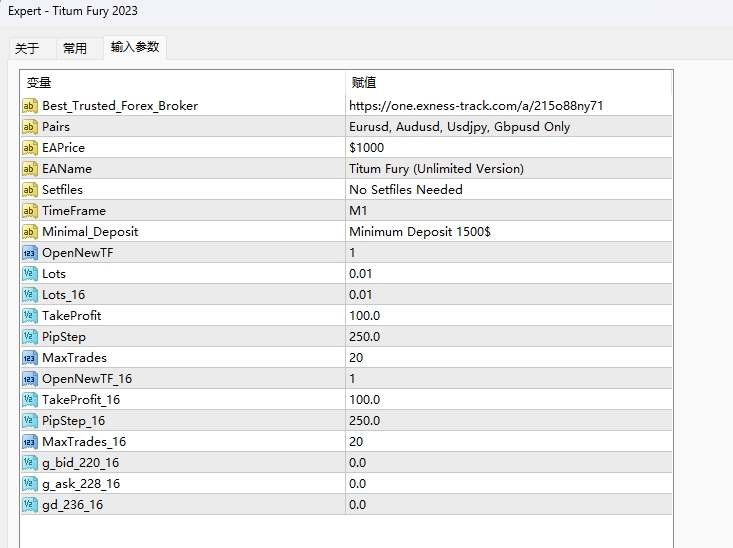Select the TimeFrame variable name
Screen dimensions: 733x548
[x=74, y=211]
